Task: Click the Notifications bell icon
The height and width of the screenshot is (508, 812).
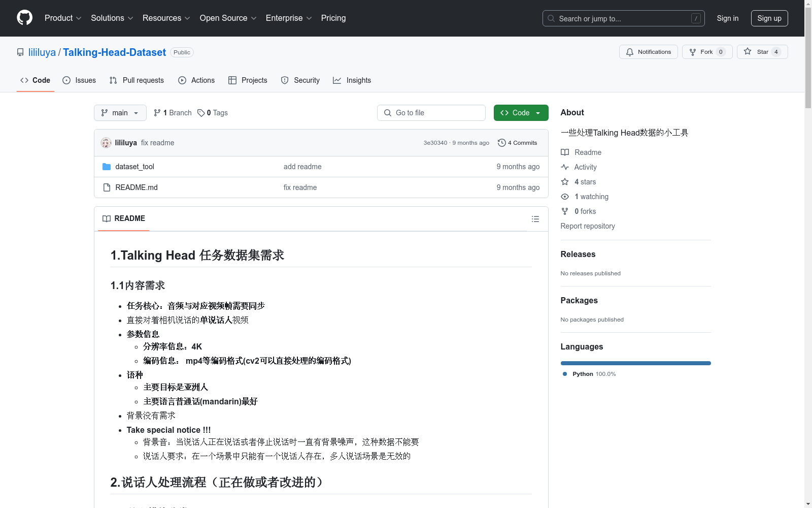Action: pos(630,52)
